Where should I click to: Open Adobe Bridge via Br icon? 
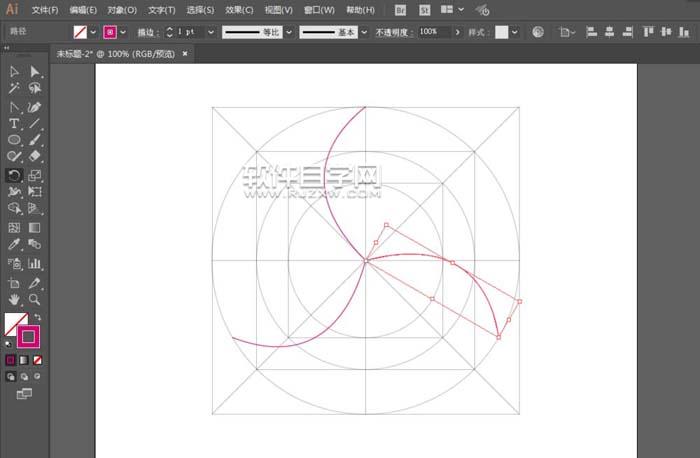401,10
